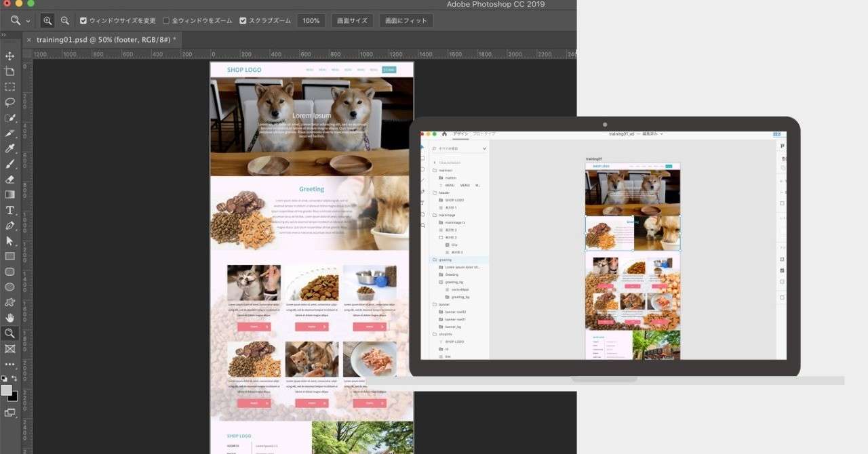
Task: Expand the Photoshop tools panel double arrow
Action: pyautogui.click(x=4, y=35)
